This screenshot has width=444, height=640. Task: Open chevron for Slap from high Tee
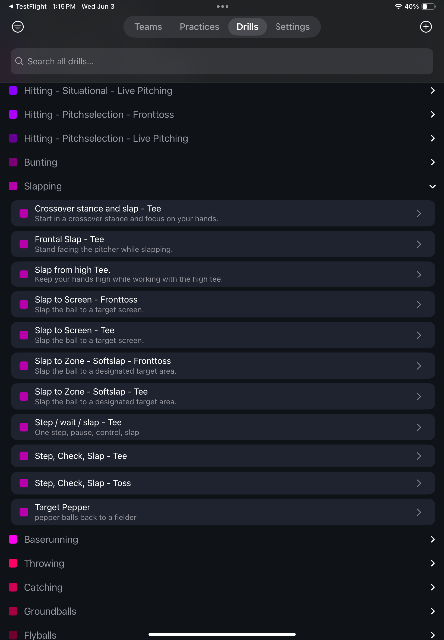(419, 274)
